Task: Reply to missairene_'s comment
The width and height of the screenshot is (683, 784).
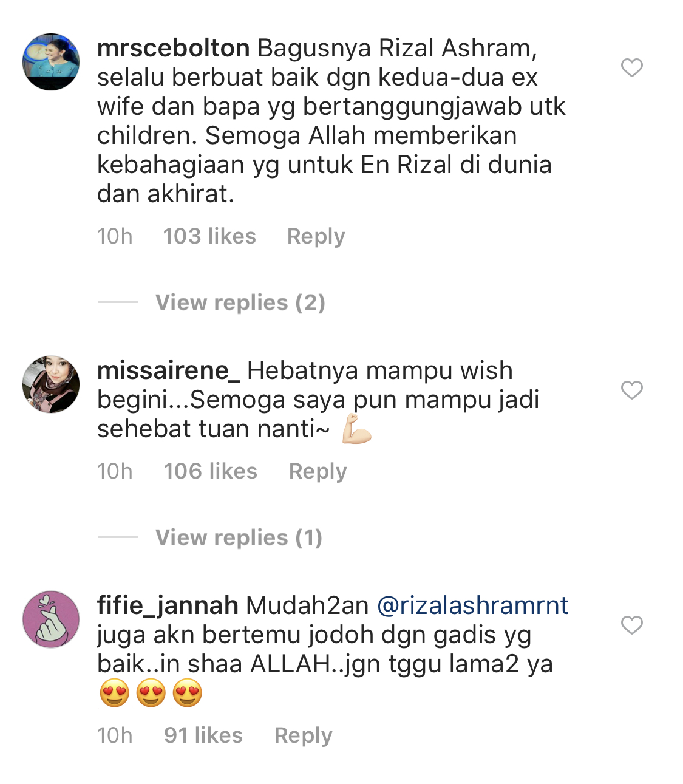Action: coord(318,471)
